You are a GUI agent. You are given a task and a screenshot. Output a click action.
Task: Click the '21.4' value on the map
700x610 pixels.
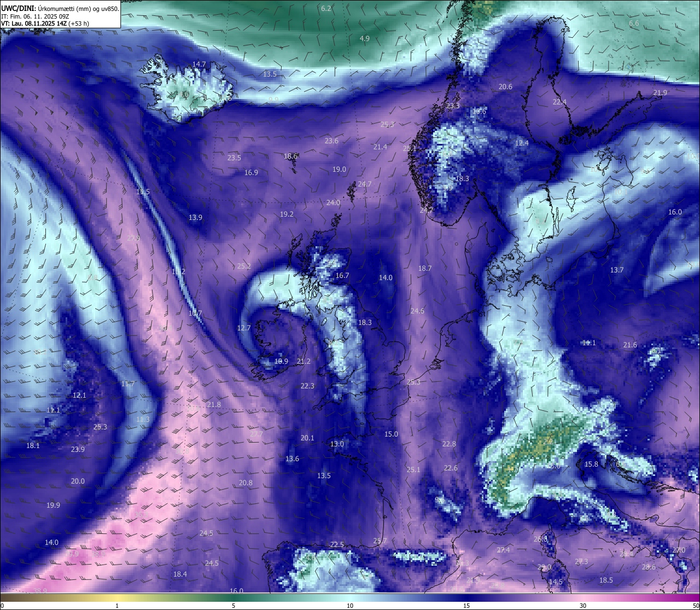click(x=380, y=147)
